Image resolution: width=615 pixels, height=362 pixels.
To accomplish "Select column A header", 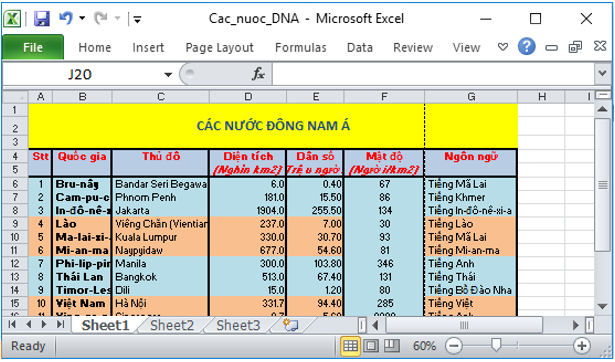I will pos(40,97).
